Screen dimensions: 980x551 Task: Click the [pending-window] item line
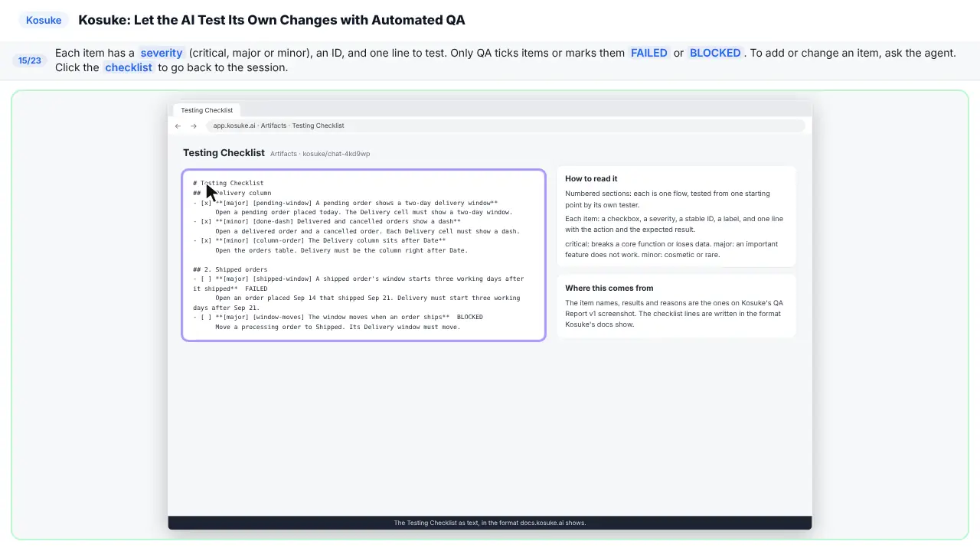pyautogui.click(x=345, y=203)
